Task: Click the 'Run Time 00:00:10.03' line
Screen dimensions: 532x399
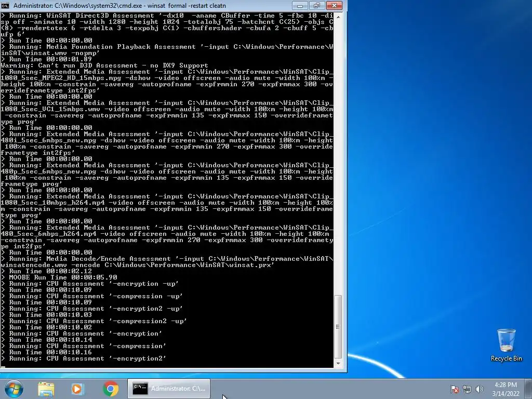Action: coord(46,315)
